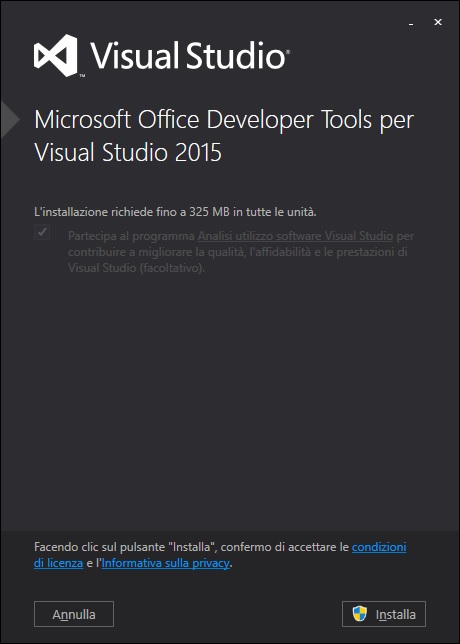Open the 'condizioni' license terms link

(x=379, y=547)
